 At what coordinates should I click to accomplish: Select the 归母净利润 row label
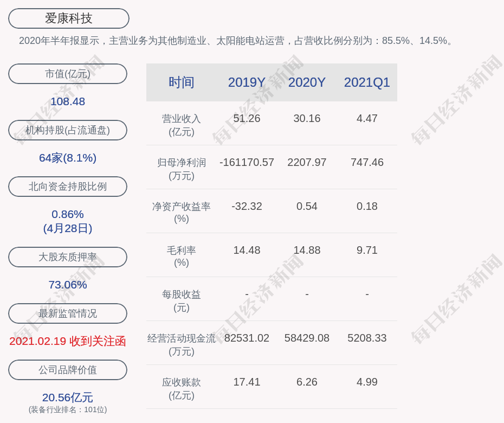click(x=182, y=169)
